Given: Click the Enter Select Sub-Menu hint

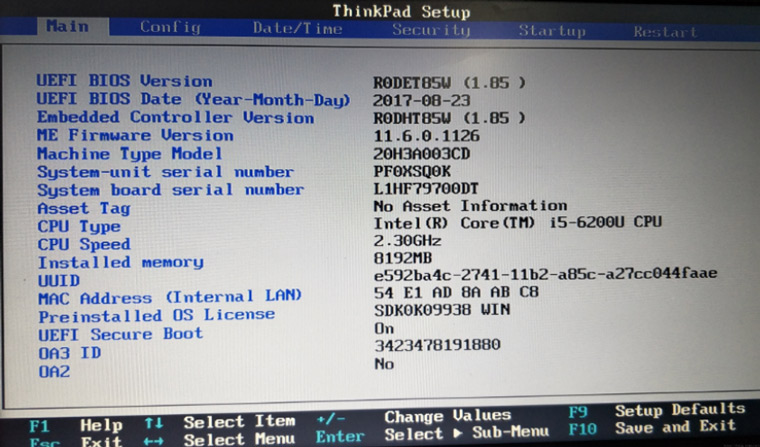Looking at the screenshot, I should click(432, 434).
